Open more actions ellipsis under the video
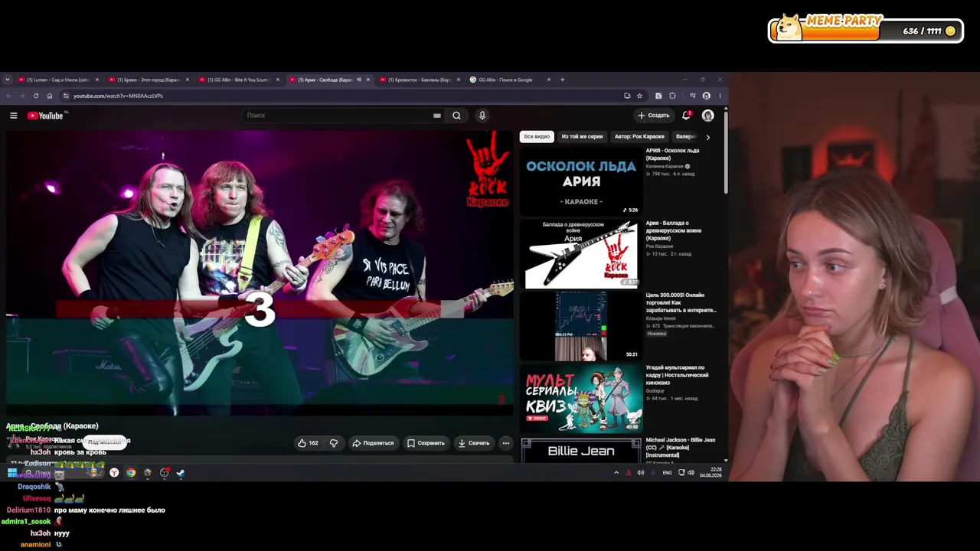Image resolution: width=980 pixels, height=551 pixels. [505, 443]
